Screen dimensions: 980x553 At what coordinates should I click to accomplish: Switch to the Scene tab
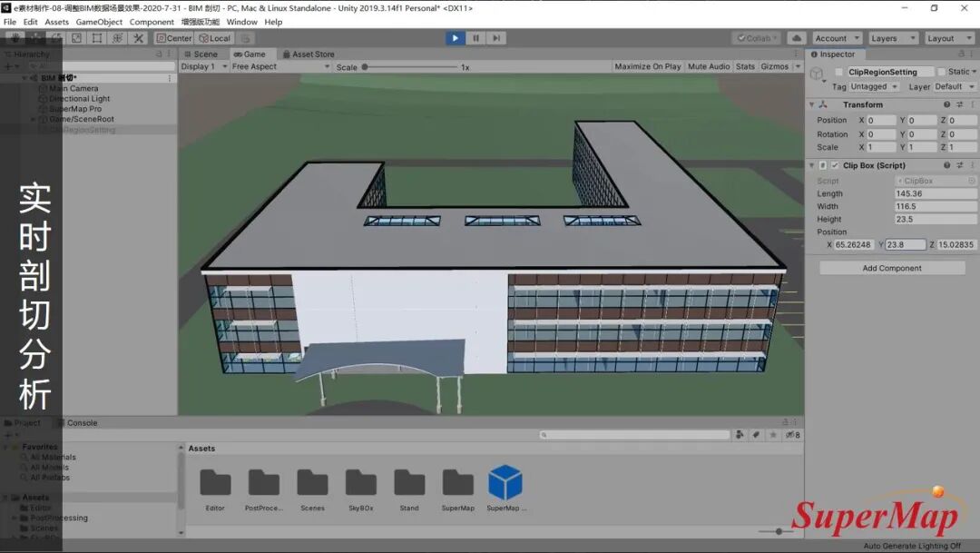201,54
